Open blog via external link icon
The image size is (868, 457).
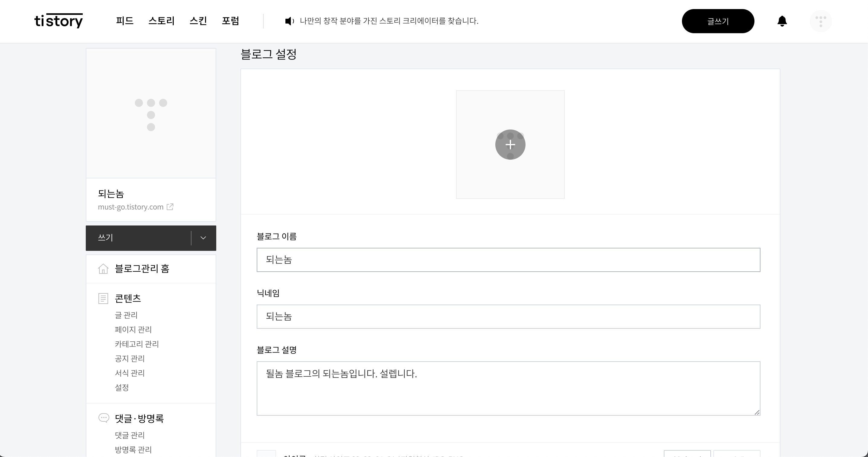[170, 207]
